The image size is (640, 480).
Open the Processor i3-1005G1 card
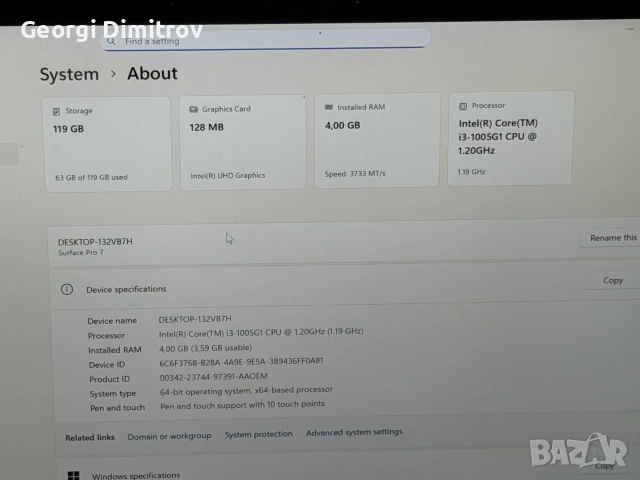point(511,138)
